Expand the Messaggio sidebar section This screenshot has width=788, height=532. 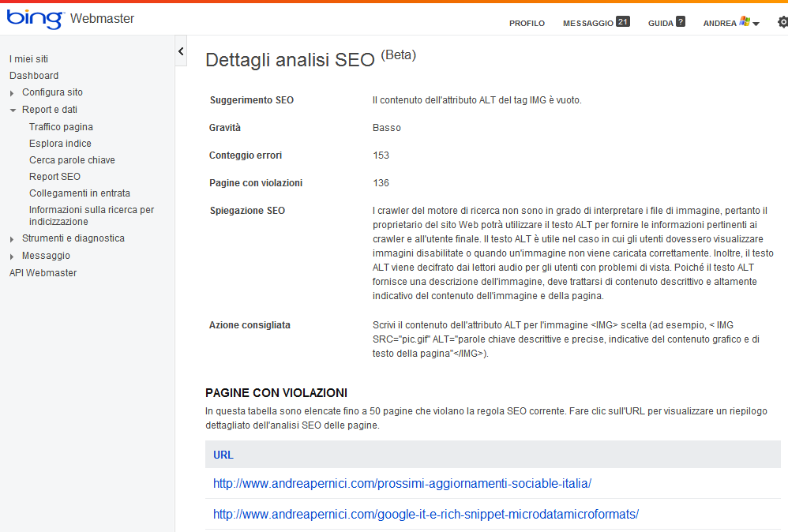coord(12,257)
